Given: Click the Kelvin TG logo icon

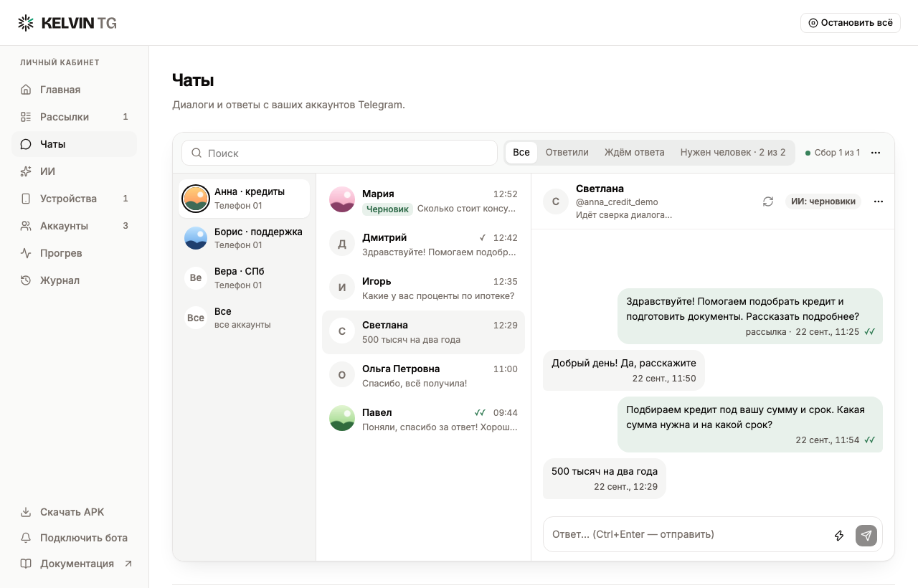Looking at the screenshot, I should 26,23.
